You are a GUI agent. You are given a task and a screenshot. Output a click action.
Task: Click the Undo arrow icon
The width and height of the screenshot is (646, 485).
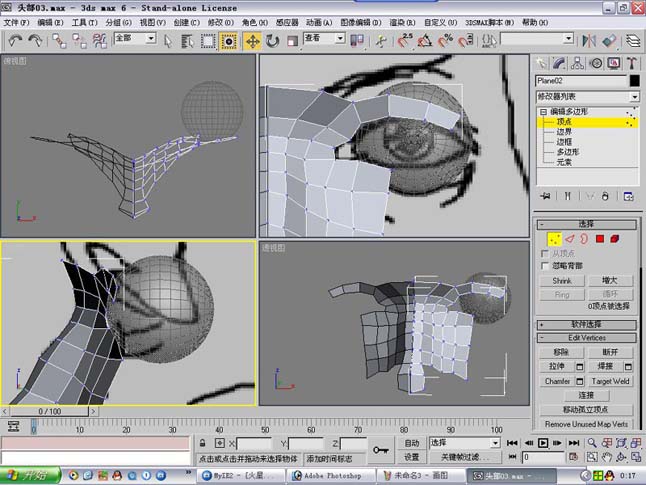pyautogui.click(x=15, y=41)
